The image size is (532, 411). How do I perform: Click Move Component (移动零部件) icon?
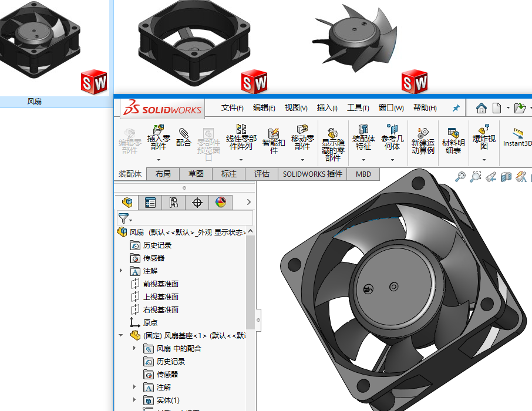[302, 129]
